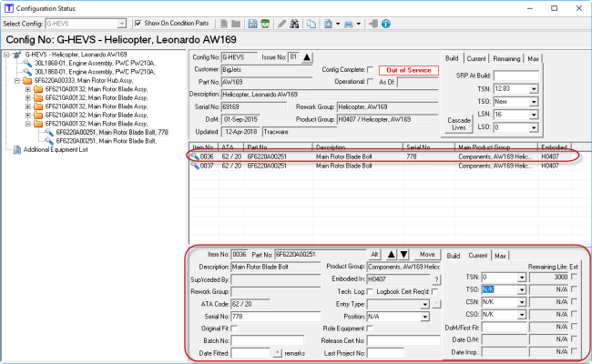The width and height of the screenshot is (592, 364).
Task: Tick the Original Fit checkbox
Action: click(x=234, y=329)
